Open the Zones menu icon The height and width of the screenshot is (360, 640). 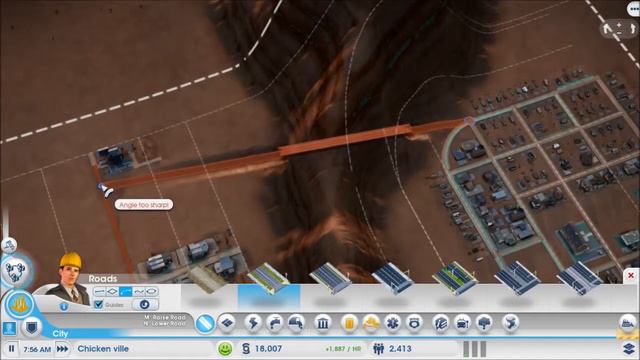[x=227, y=323]
